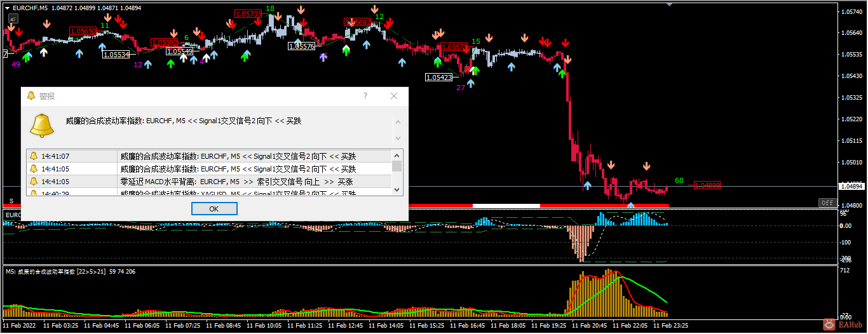This screenshot has width=868, height=334.
Task: Click the green number 18 above the chart peak
Action: click(270, 8)
